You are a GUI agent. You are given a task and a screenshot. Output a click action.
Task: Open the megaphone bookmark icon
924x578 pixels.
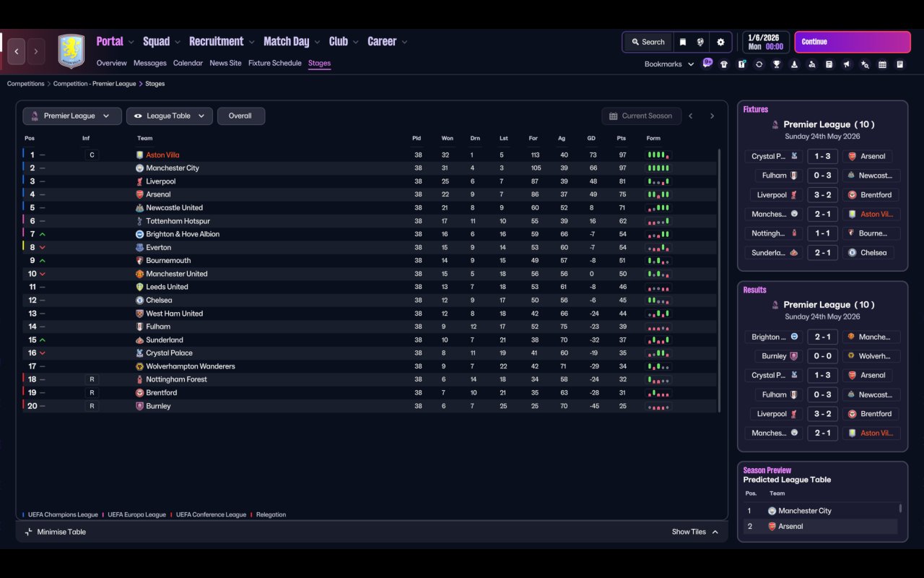click(847, 64)
